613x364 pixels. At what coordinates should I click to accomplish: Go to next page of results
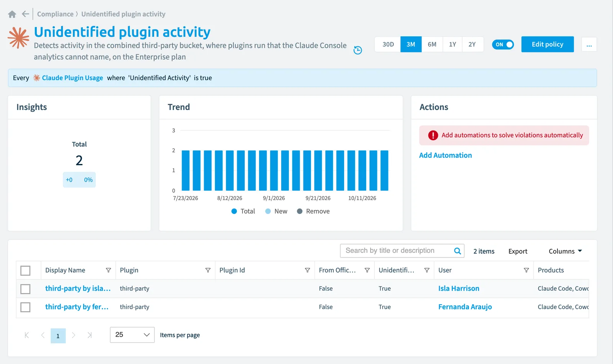click(74, 335)
